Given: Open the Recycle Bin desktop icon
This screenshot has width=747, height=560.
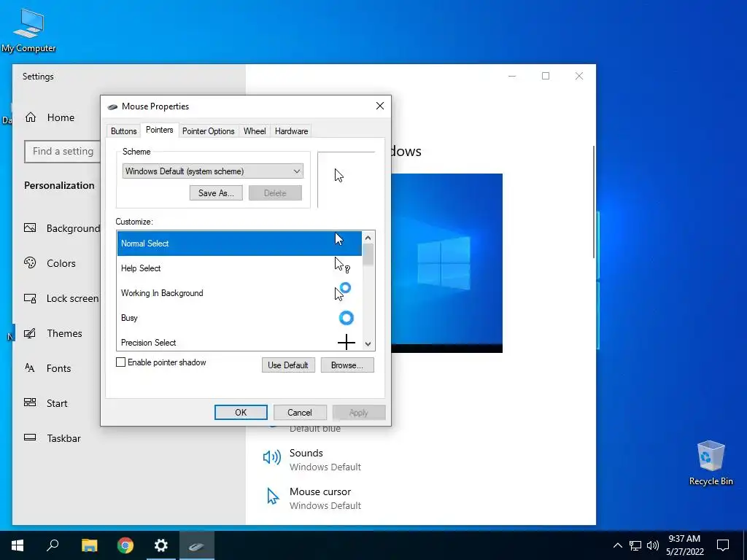Looking at the screenshot, I should pos(711,462).
